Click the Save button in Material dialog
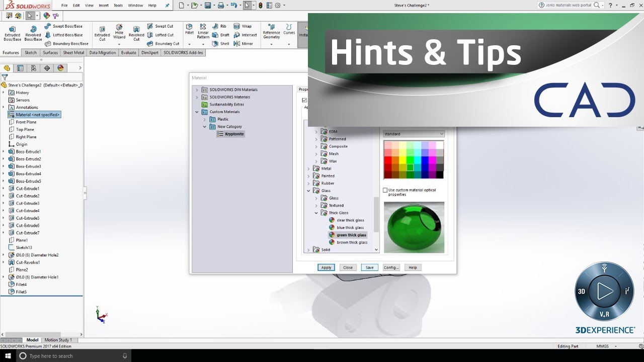Image resolution: width=644 pixels, height=362 pixels. pos(369,267)
